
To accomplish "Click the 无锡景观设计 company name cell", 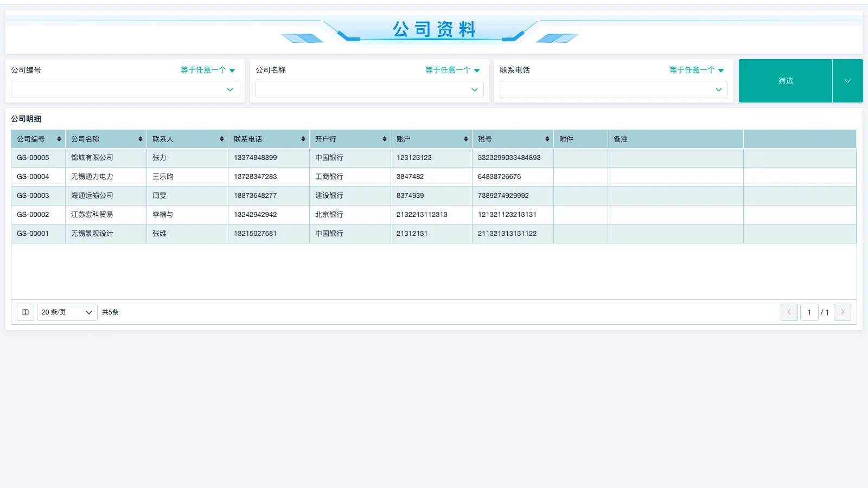I will point(92,234).
